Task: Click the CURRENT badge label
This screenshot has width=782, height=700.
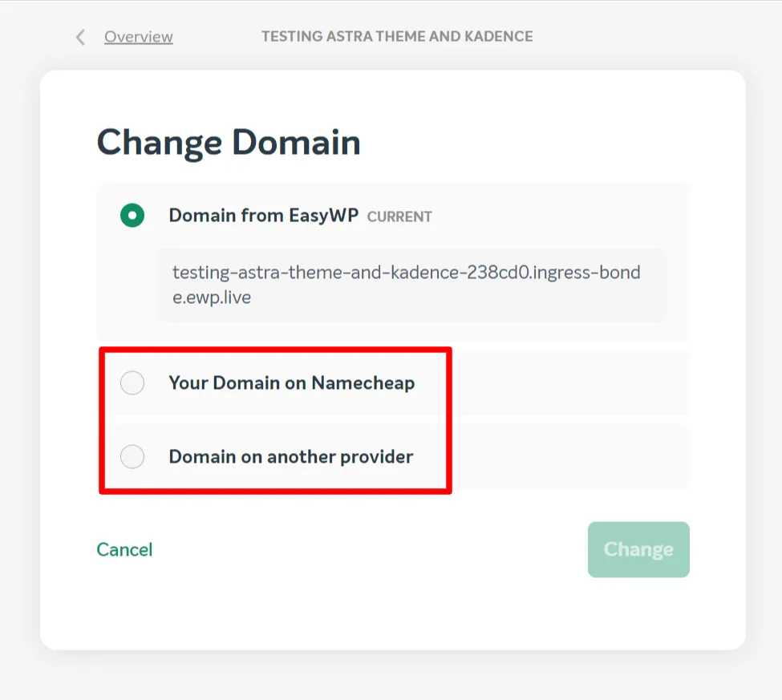Action: (399, 216)
